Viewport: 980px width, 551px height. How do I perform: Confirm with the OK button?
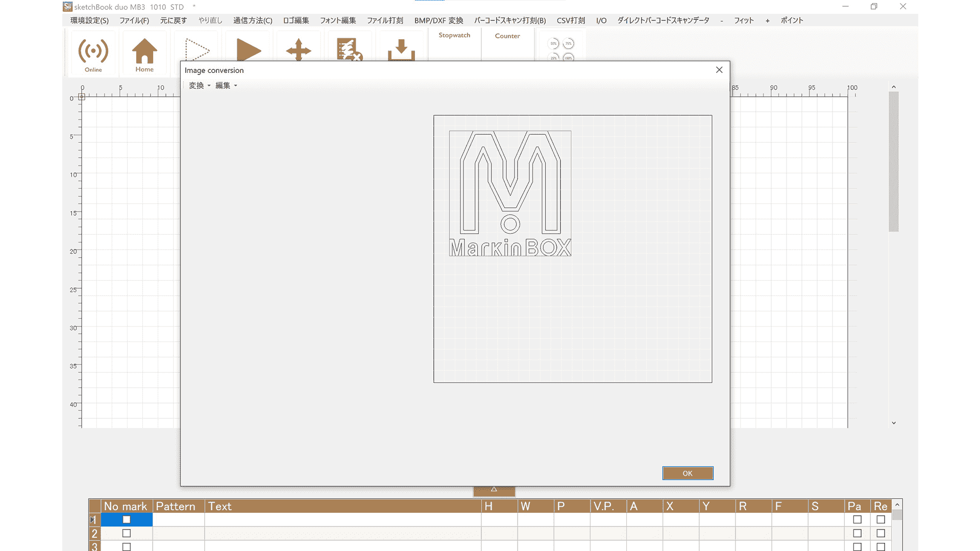pos(688,473)
